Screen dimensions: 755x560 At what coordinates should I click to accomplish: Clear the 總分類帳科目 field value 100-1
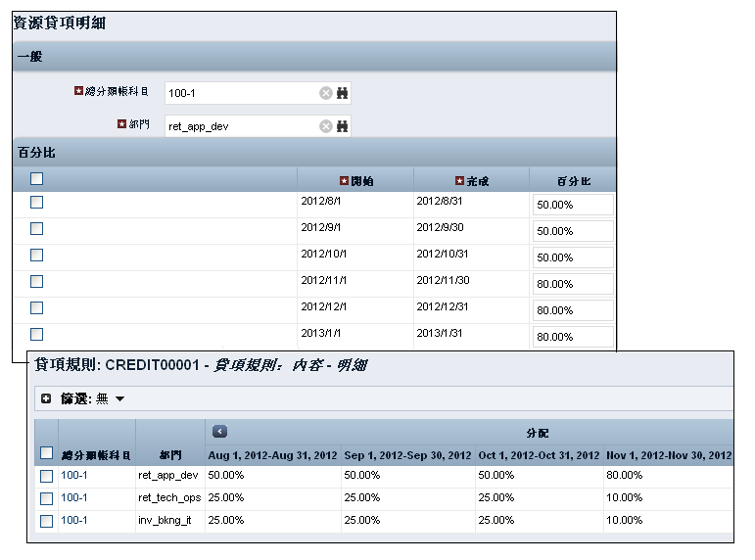(x=326, y=93)
